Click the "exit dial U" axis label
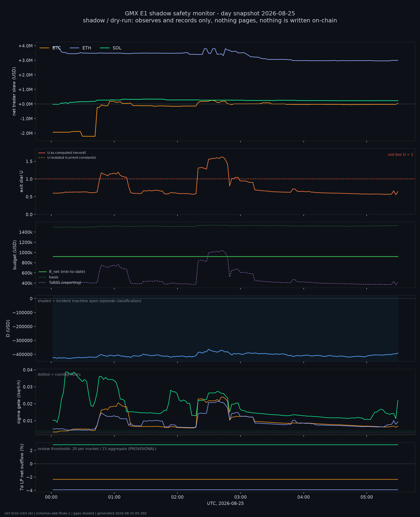420x517 pixels. [21, 181]
